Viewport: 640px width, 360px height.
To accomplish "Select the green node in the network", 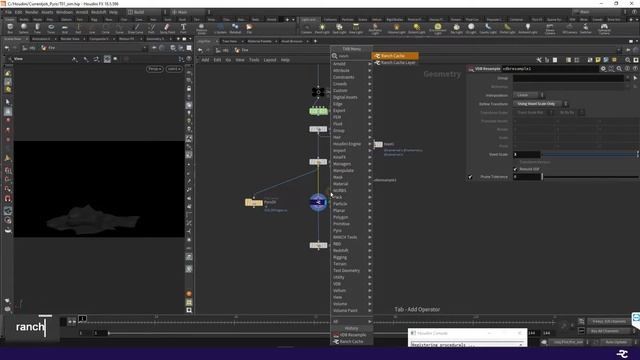I will coord(318,111).
